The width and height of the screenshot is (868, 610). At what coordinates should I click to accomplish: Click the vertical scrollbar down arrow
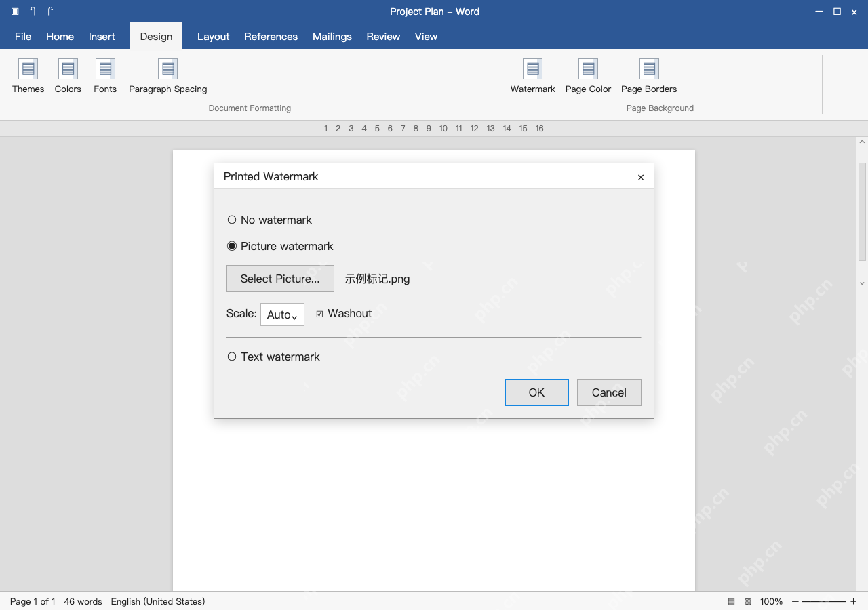[862, 283]
